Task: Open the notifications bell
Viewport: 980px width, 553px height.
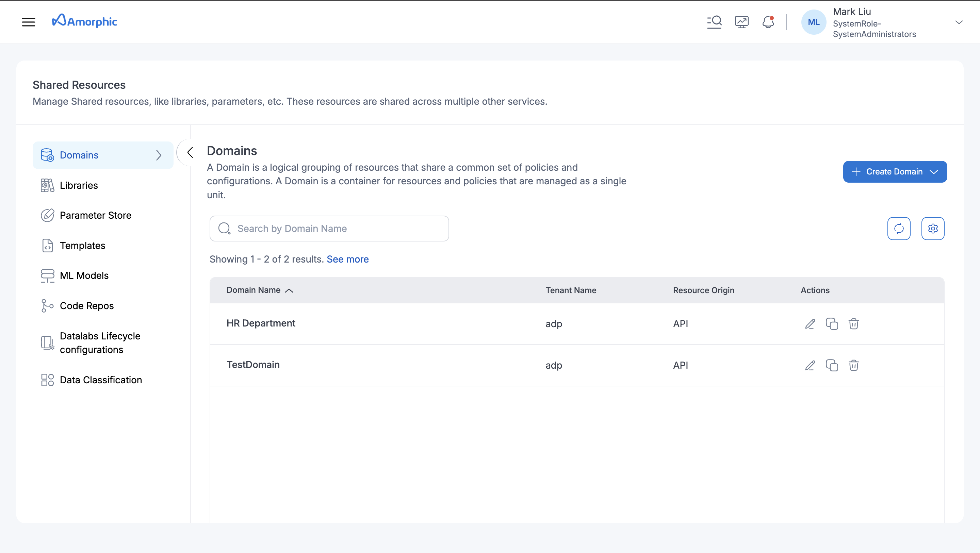Action: point(768,22)
